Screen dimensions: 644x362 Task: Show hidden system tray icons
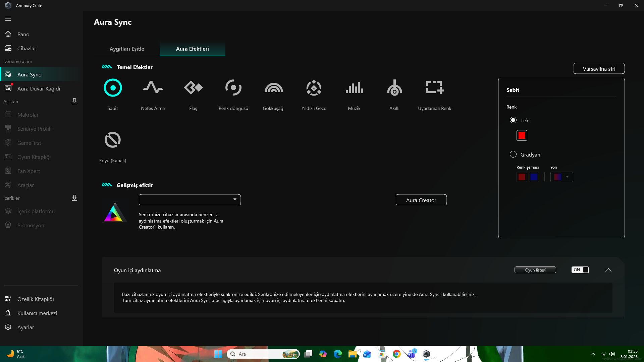click(x=593, y=354)
